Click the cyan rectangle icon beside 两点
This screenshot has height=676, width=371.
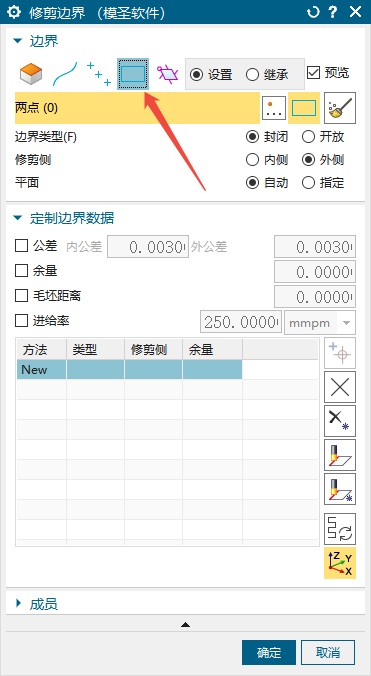tap(304, 108)
